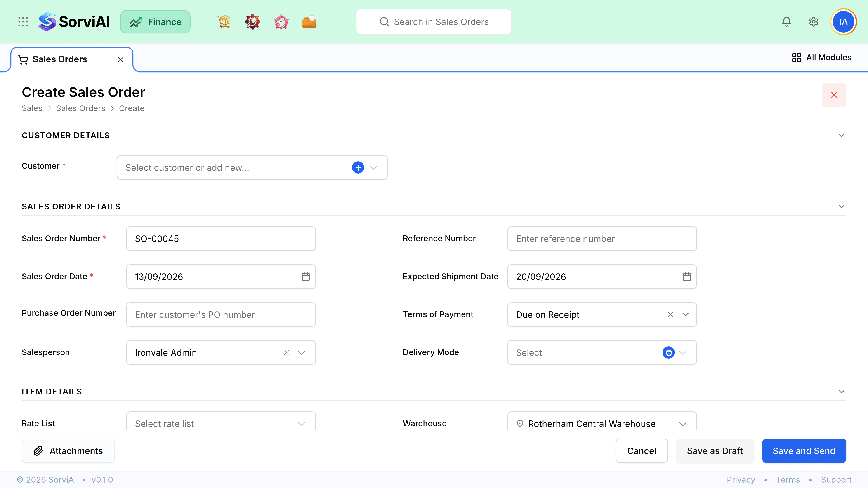Go to Sales breadcrumb

(32, 108)
